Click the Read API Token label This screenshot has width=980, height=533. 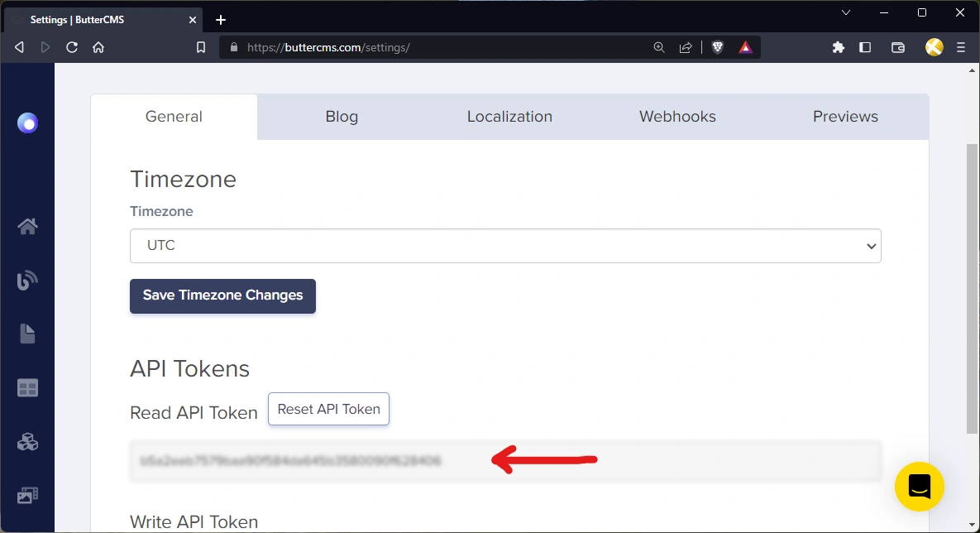point(194,413)
